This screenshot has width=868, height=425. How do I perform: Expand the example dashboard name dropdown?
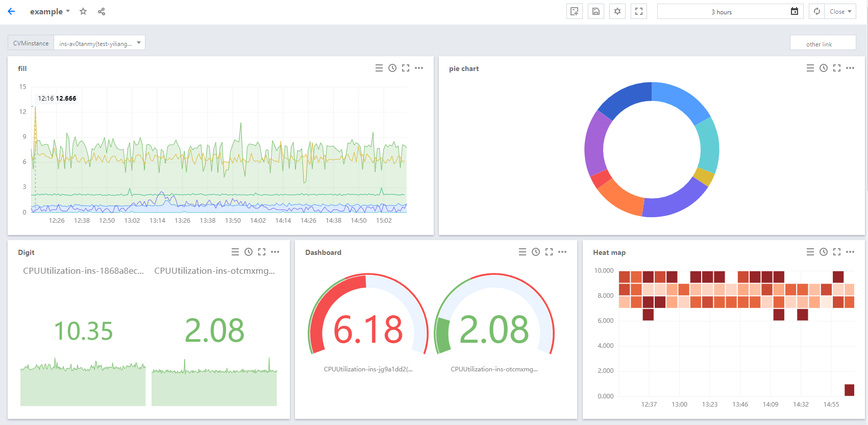[68, 11]
